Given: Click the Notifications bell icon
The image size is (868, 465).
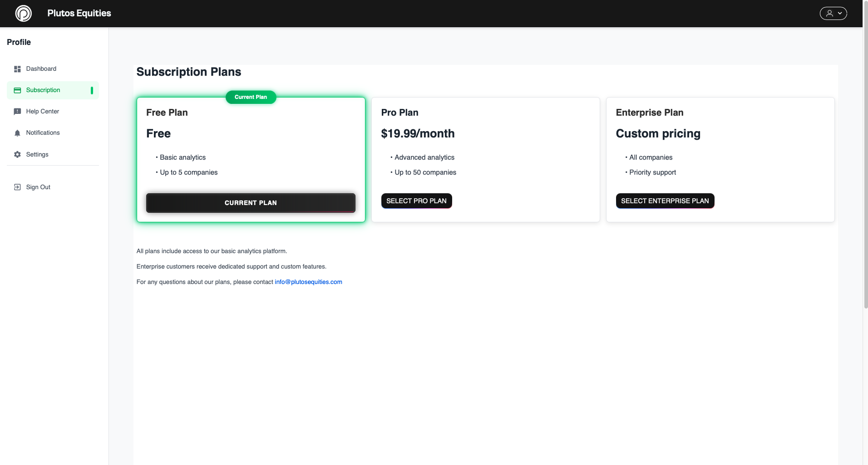Looking at the screenshot, I should (x=17, y=132).
